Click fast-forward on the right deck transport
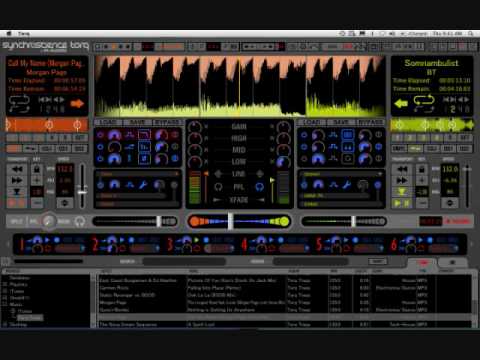 [402, 180]
